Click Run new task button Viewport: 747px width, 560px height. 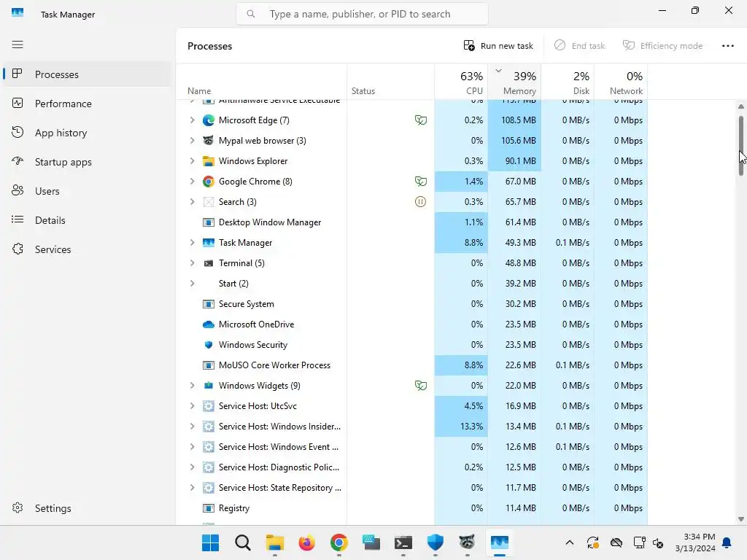point(498,46)
